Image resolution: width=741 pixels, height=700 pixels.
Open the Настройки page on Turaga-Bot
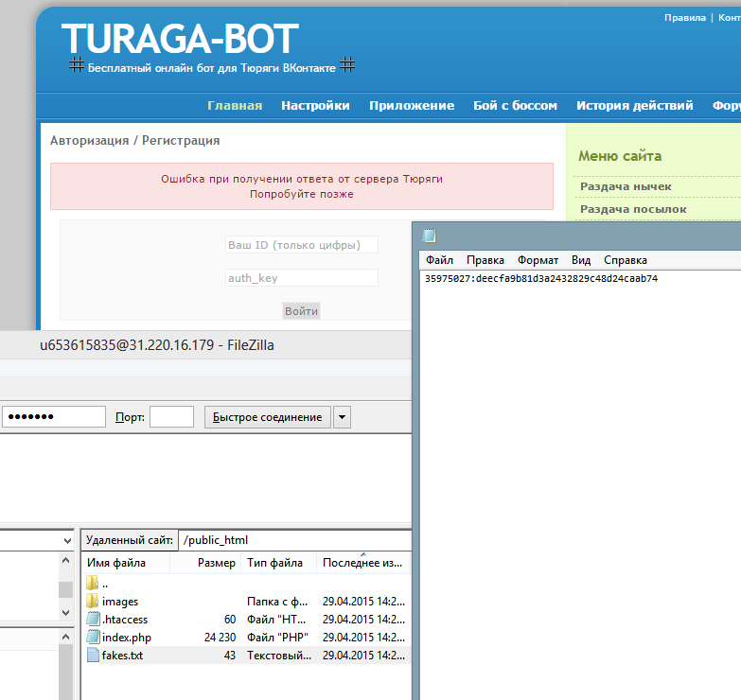315,105
